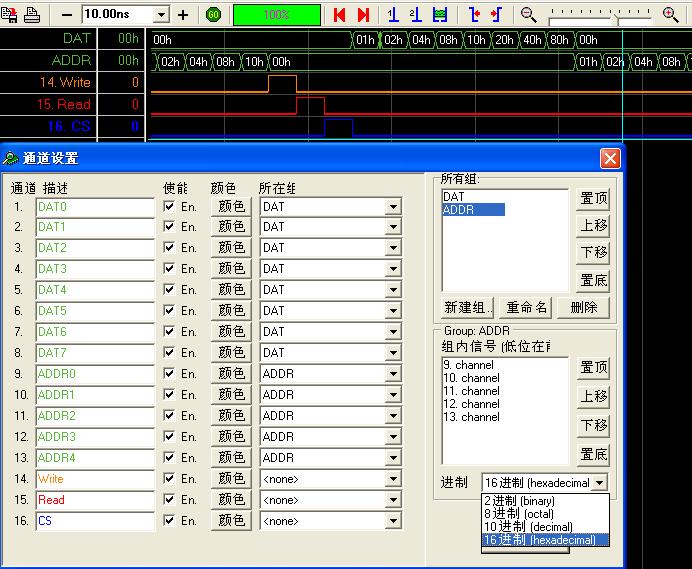Image resolution: width=692 pixels, height=569 pixels.
Task: Open the group dropdown for channel ADDR0
Action: click(x=393, y=374)
